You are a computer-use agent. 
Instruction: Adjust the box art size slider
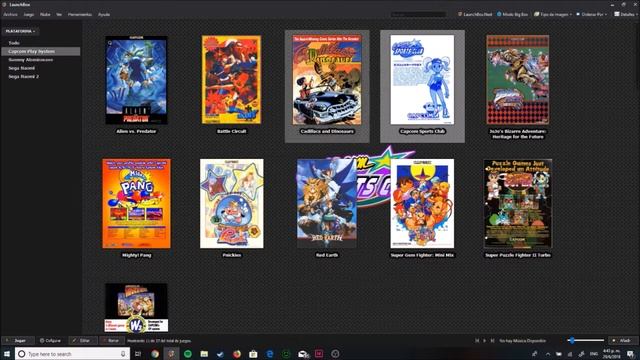coord(585,340)
